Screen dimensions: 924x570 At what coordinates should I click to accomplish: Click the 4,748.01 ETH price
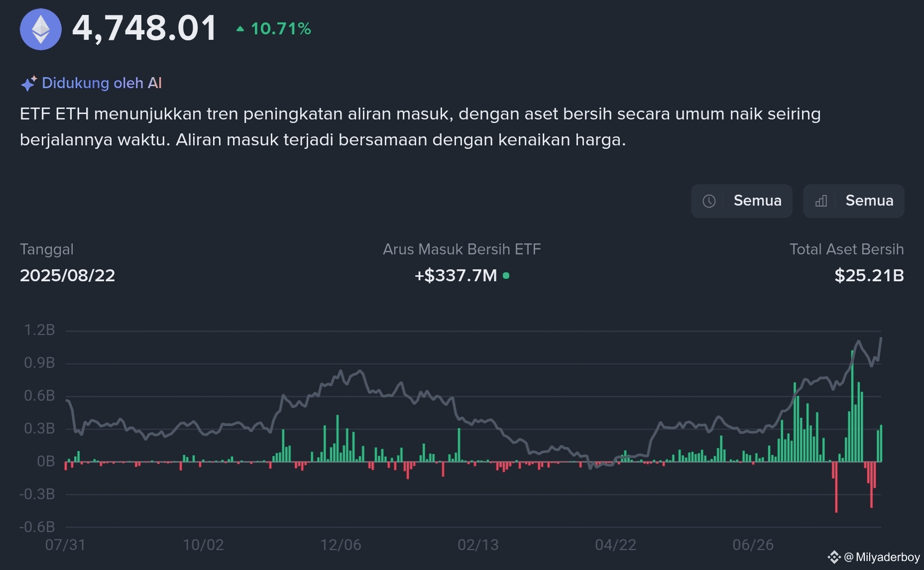144,28
